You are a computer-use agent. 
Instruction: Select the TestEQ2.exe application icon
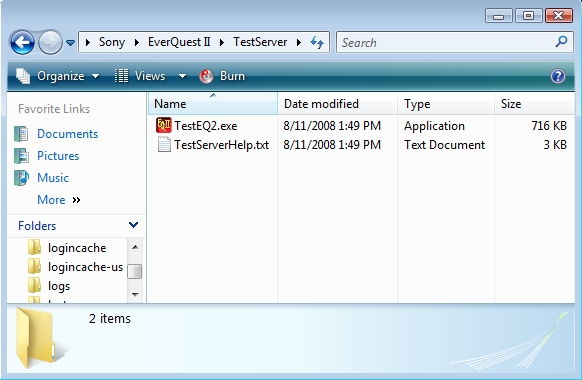tap(164, 125)
